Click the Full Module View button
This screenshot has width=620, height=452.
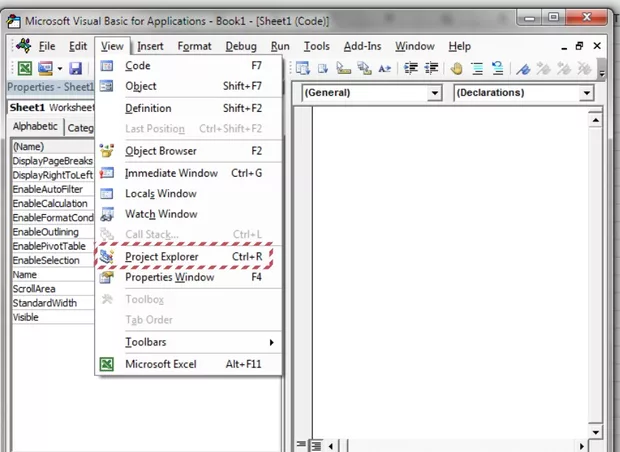click(x=316, y=446)
